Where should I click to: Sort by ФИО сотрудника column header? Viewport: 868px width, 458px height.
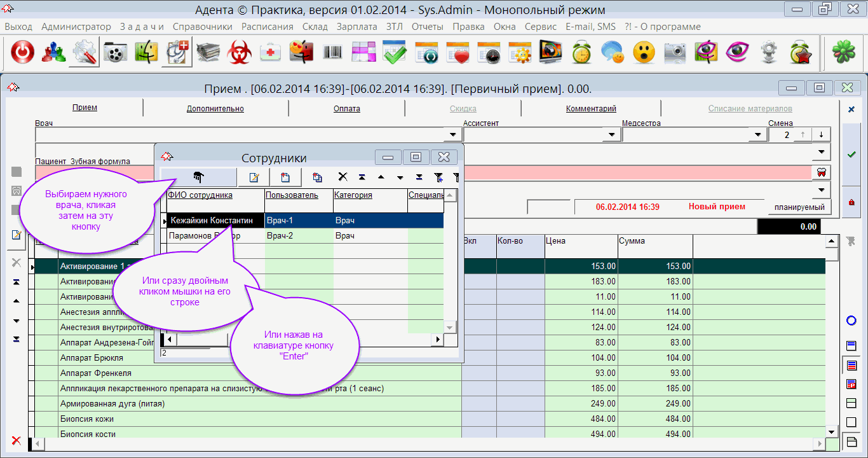point(201,195)
